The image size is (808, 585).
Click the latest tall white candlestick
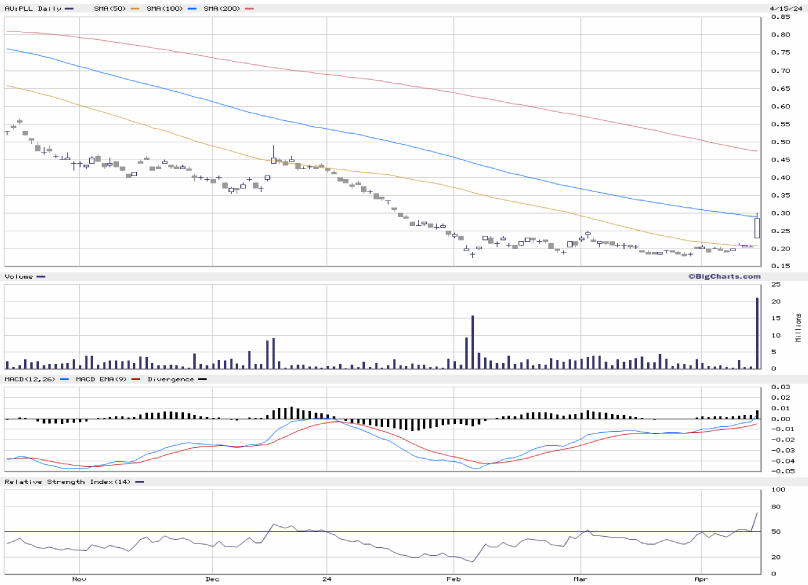[x=757, y=227]
